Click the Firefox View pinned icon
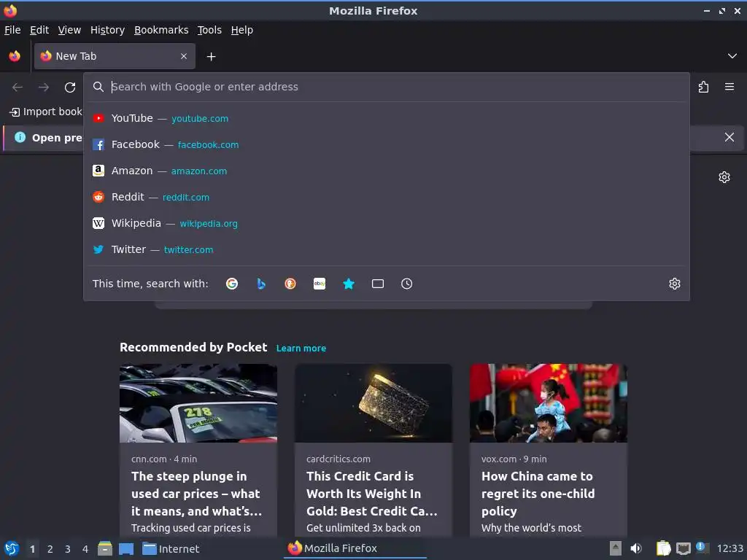Viewport: 747px width, 560px height. [x=15, y=56]
